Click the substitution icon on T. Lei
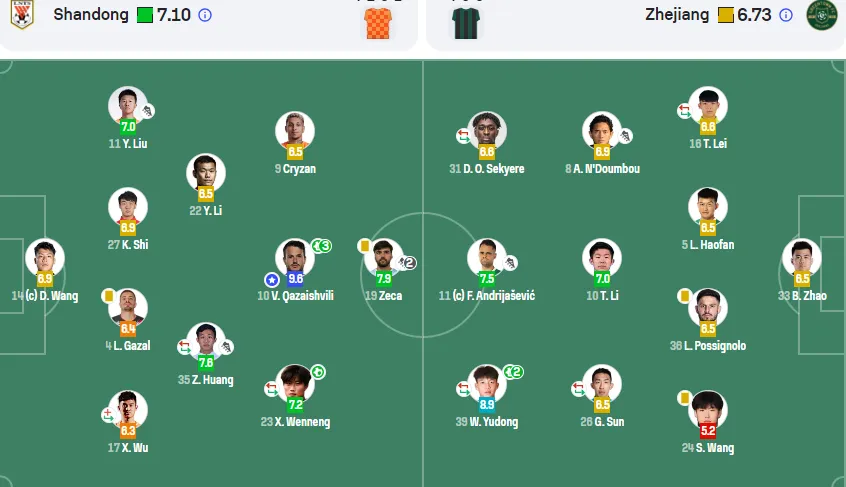This screenshot has height=487, width=846. pyautogui.click(x=684, y=111)
